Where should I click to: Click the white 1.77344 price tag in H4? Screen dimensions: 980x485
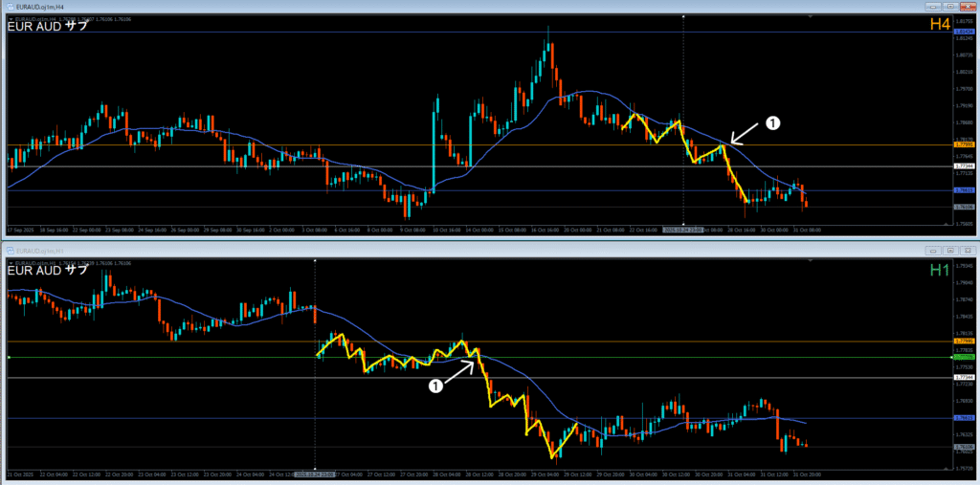click(x=964, y=166)
